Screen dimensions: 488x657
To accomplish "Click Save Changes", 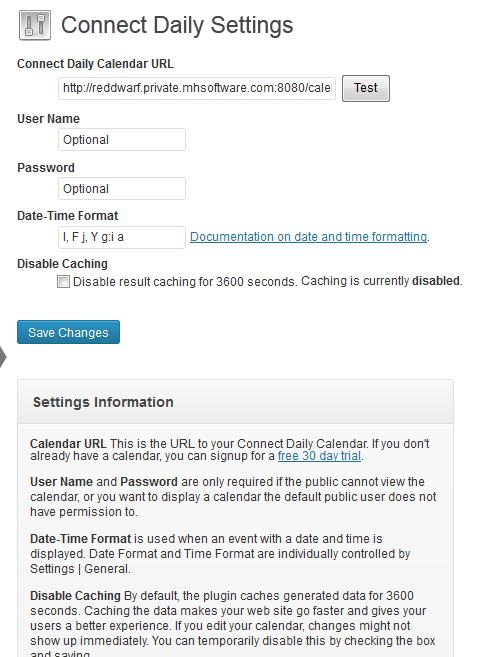I will (x=68, y=332).
